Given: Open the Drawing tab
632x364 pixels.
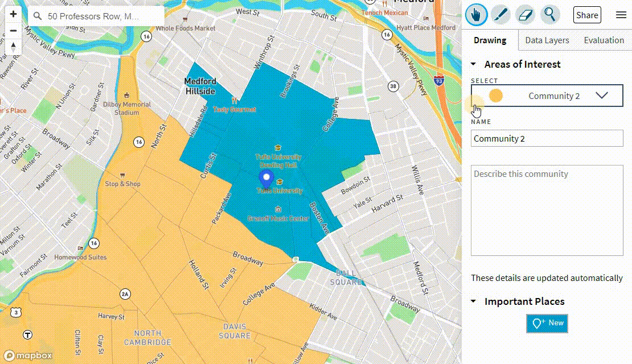Looking at the screenshot, I should pyautogui.click(x=490, y=40).
